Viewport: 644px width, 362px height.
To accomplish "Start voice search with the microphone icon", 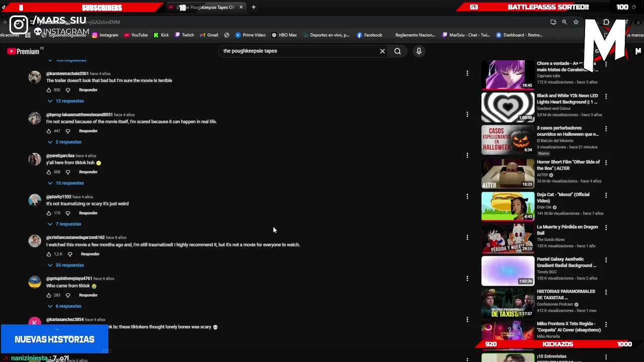I will point(419,51).
